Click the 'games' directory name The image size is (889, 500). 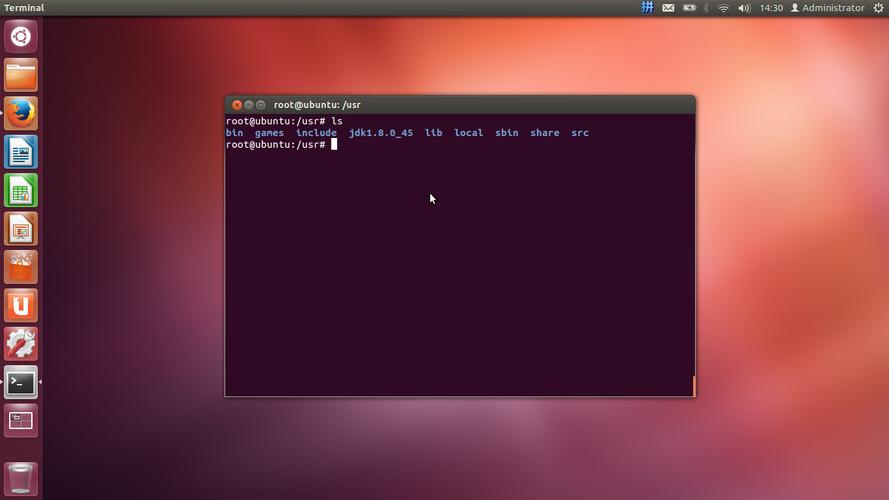(x=269, y=133)
